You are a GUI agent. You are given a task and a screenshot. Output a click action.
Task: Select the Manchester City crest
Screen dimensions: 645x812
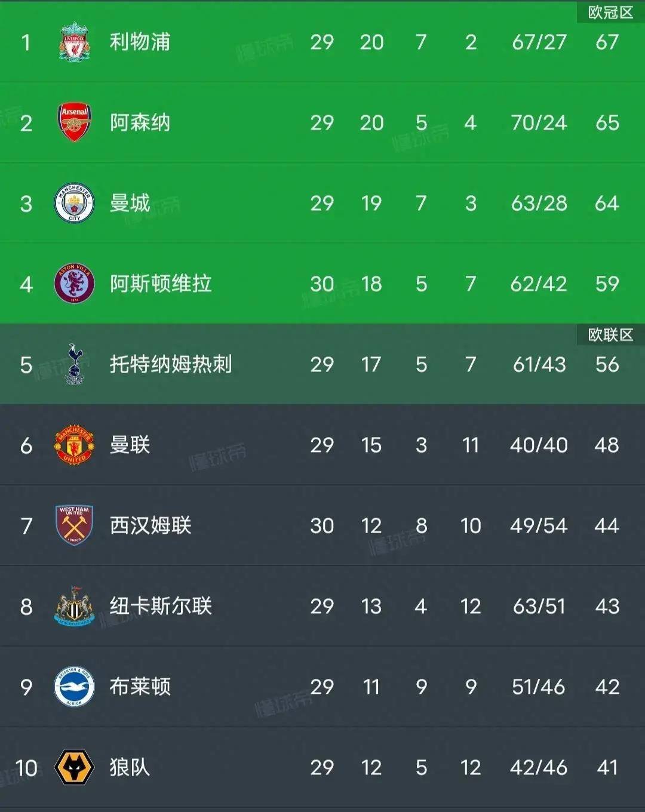pos(74,203)
